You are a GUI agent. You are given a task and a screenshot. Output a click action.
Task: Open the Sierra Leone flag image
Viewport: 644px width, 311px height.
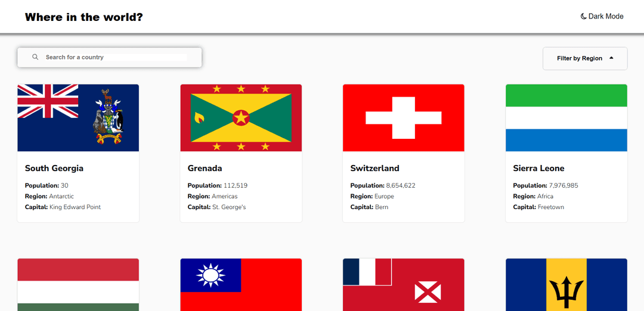566,118
